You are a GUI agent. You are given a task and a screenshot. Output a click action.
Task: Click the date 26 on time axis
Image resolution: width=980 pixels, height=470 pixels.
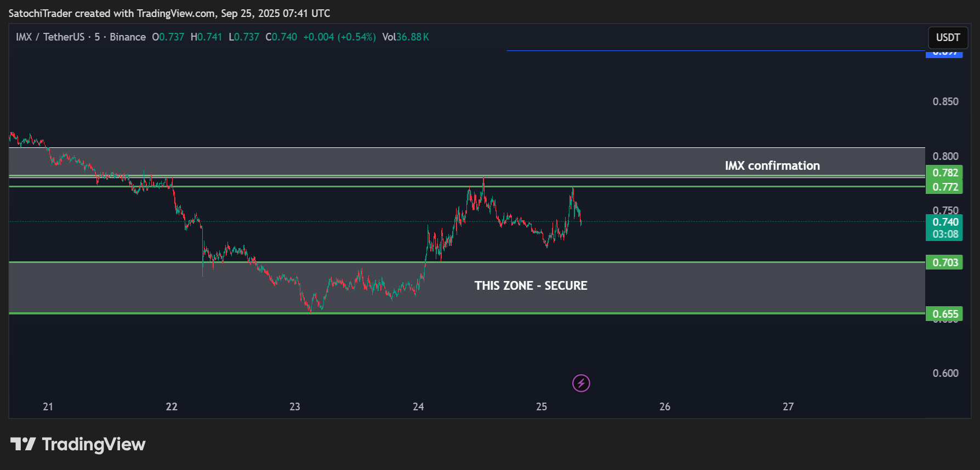(x=665, y=406)
